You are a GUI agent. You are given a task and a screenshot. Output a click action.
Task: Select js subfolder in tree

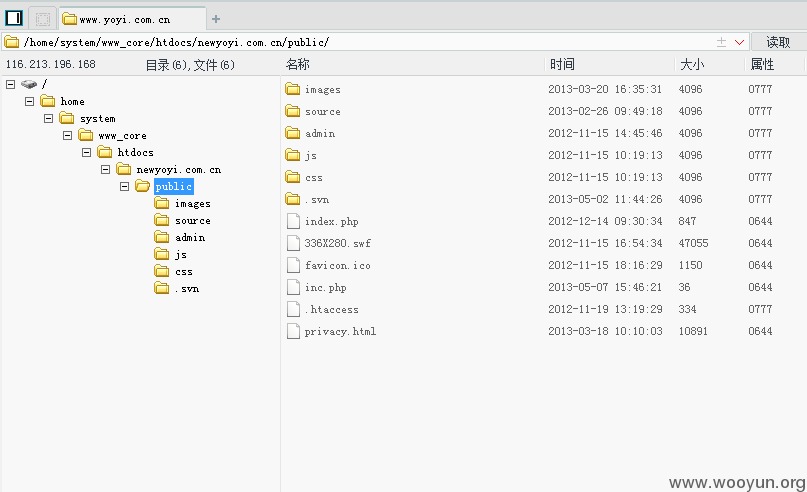(181, 254)
